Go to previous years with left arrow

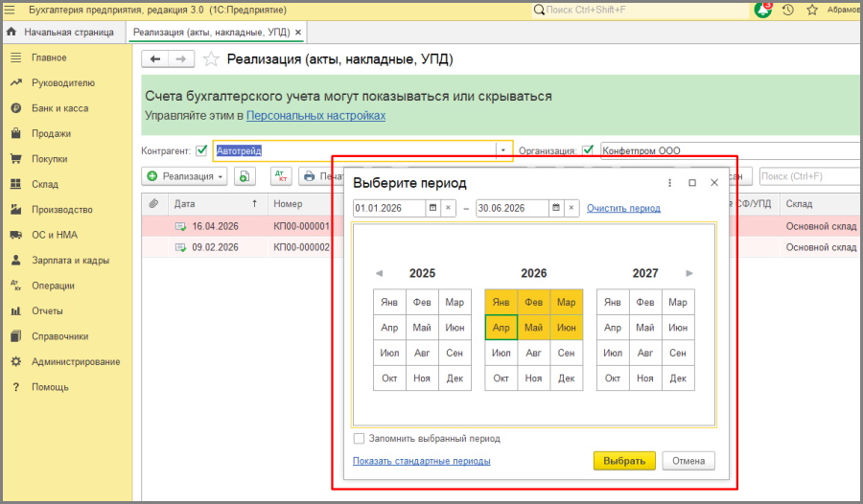[x=379, y=273]
